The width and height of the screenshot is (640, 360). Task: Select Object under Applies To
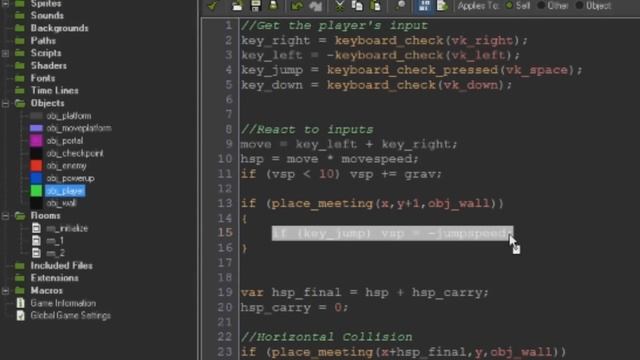coord(593,6)
